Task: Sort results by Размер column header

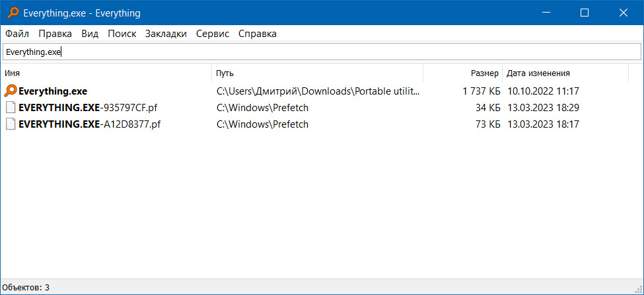Action: [462, 73]
